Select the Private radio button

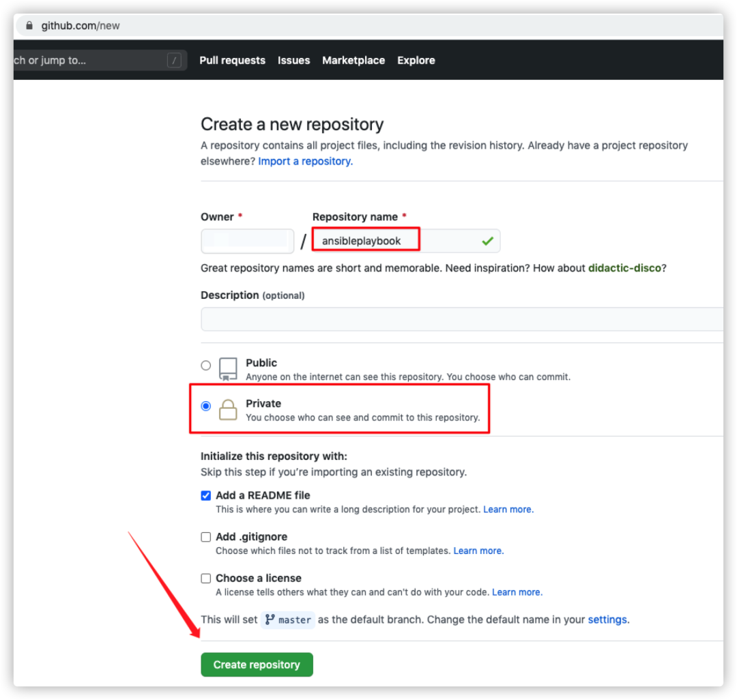pos(205,405)
